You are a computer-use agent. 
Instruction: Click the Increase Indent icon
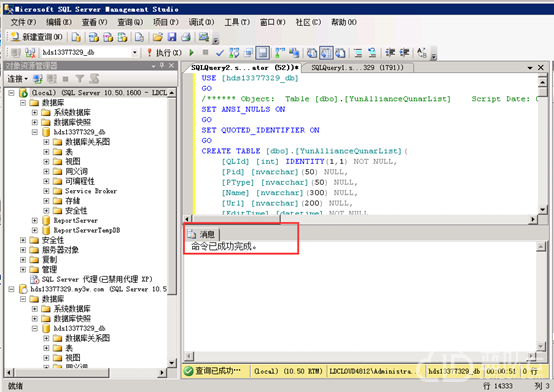[x=404, y=53]
